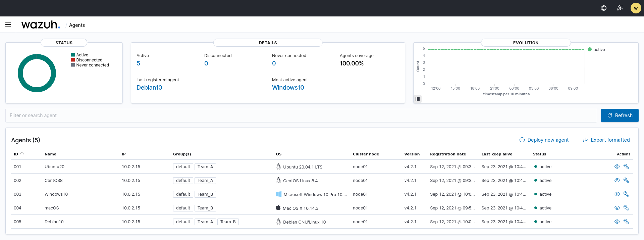The width and height of the screenshot is (644, 240).
Task: Click 'Mac OS X 10.14.3' text
Action: (301, 208)
